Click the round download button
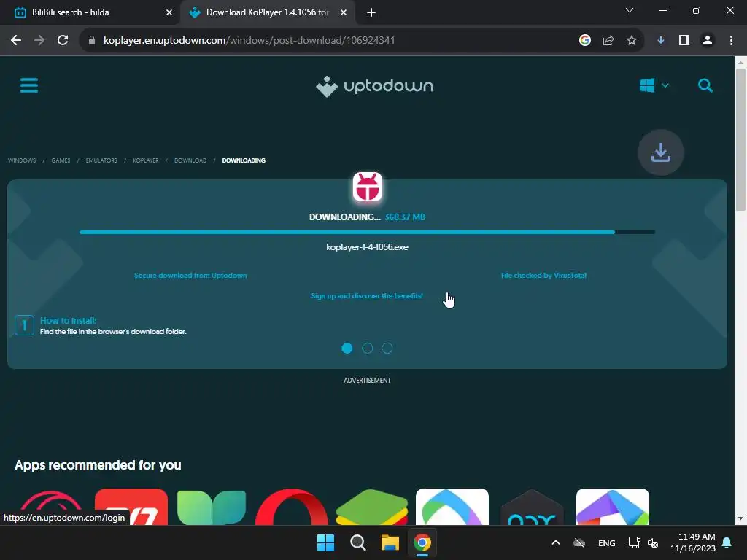747x560 pixels. pyautogui.click(x=661, y=152)
